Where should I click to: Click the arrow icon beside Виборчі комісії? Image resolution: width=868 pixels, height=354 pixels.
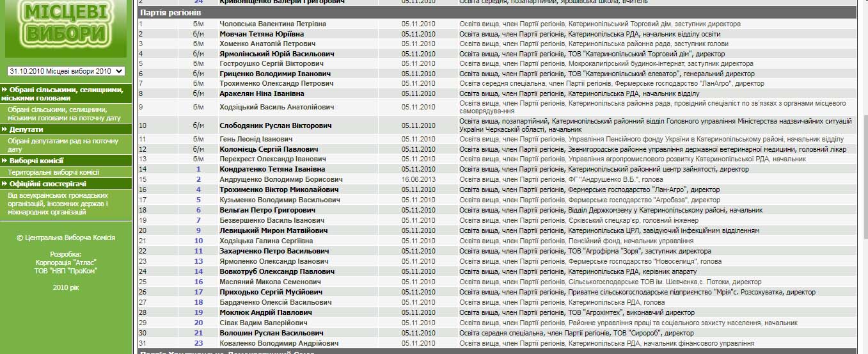(4, 161)
